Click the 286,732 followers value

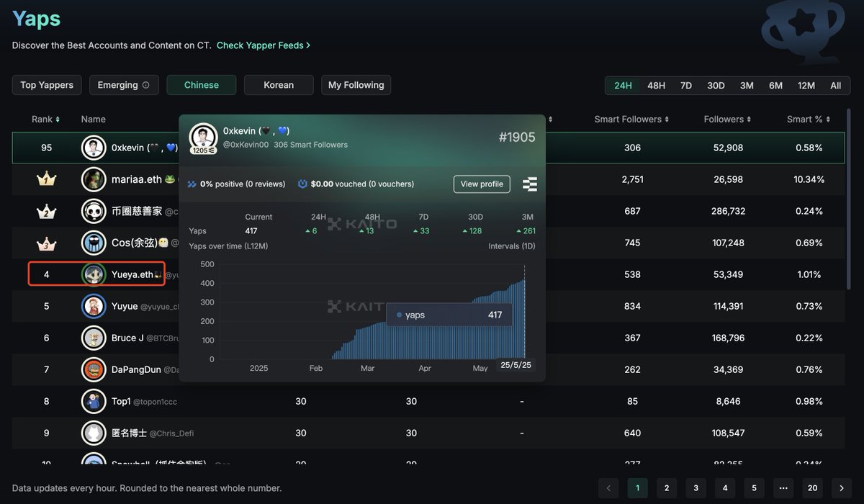pyautogui.click(x=727, y=211)
